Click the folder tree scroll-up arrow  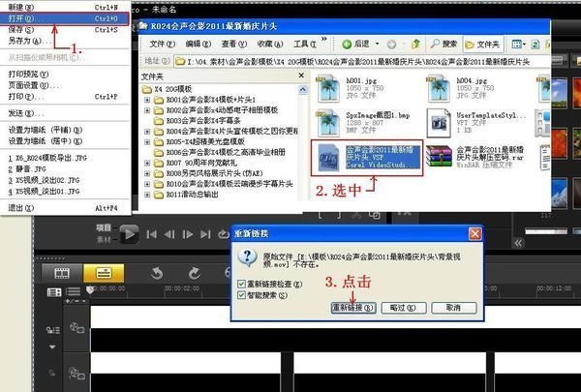click(303, 90)
